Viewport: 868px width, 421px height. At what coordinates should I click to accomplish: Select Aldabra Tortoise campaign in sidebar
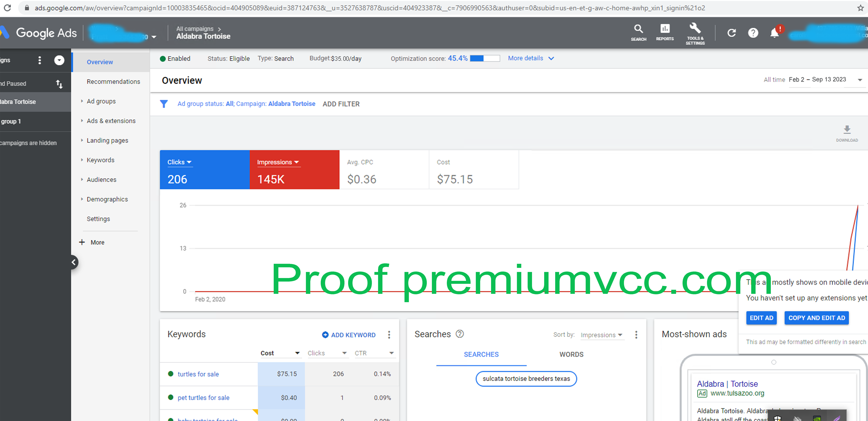pos(35,102)
